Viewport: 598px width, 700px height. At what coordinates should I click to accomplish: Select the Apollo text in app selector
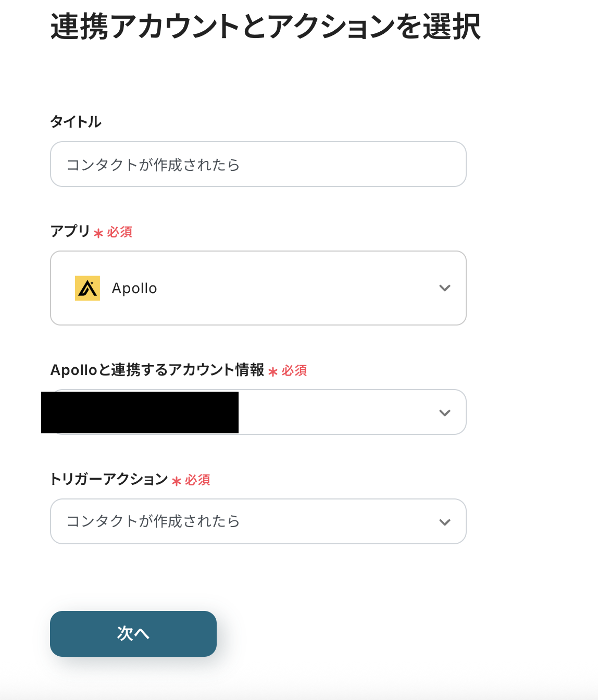[x=134, y=289]
